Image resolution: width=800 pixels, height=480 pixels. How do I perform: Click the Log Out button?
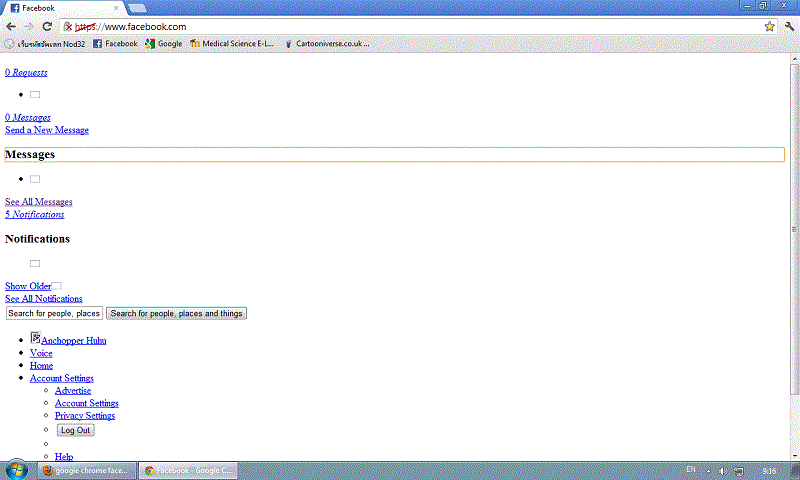pyautogui.click(x=76, y=430)
